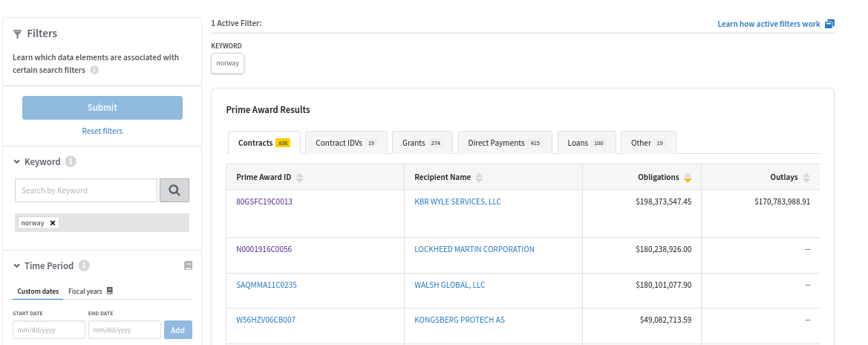Sort by Prime Award ID arrows
868x345 pixels.
coord(299,178)
